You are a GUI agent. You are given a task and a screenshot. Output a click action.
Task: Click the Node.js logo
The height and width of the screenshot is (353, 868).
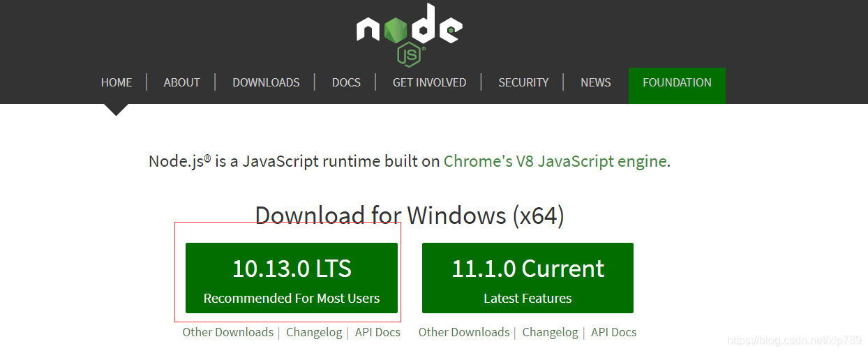409,34
